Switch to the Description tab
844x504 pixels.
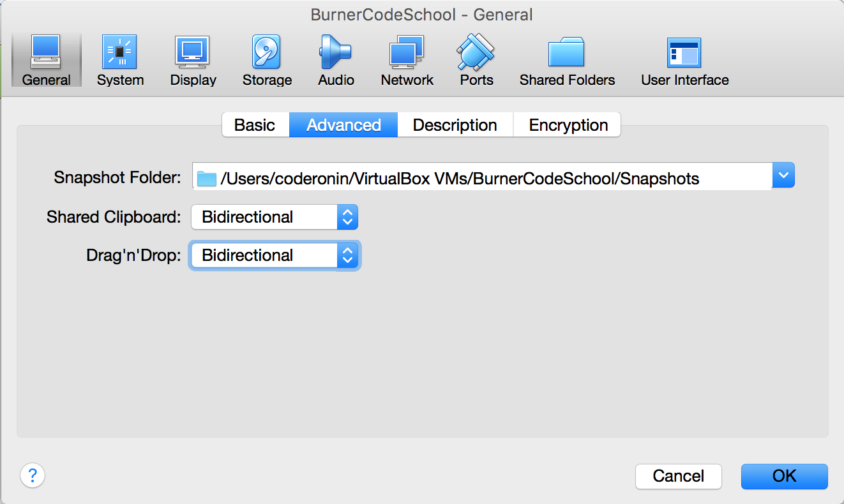tap(455, 125)
